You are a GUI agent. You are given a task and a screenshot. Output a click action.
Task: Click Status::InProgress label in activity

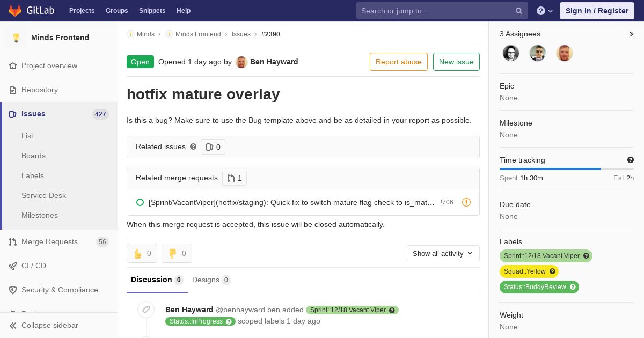pos(200,321)
